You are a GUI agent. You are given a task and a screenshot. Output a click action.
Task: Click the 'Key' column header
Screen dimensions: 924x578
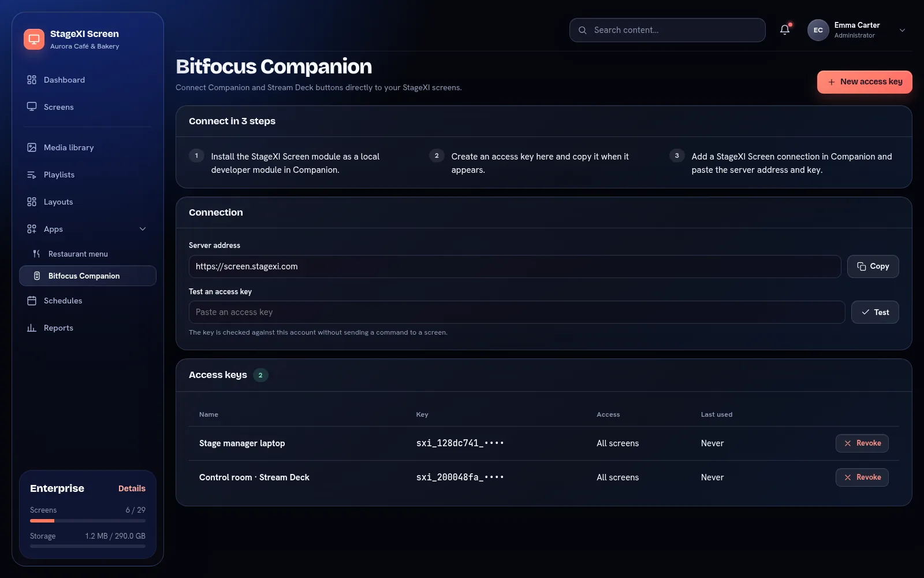[x=422, y=414]
